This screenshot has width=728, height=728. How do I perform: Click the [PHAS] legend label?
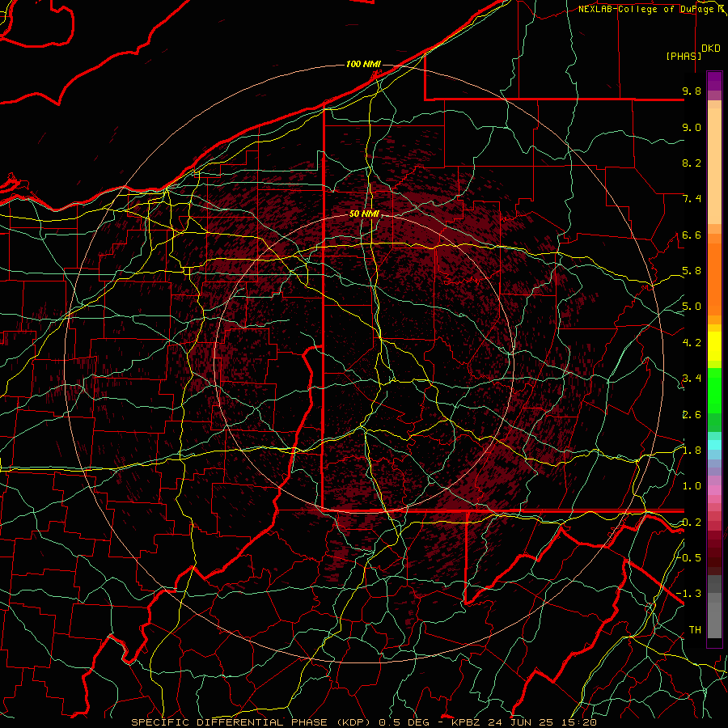pyautogui.click(x=684, y=56)
